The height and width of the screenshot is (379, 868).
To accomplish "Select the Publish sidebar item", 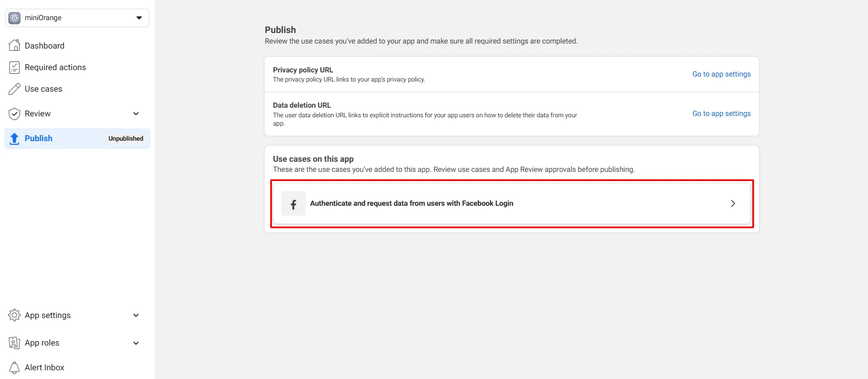I will 77,138.
